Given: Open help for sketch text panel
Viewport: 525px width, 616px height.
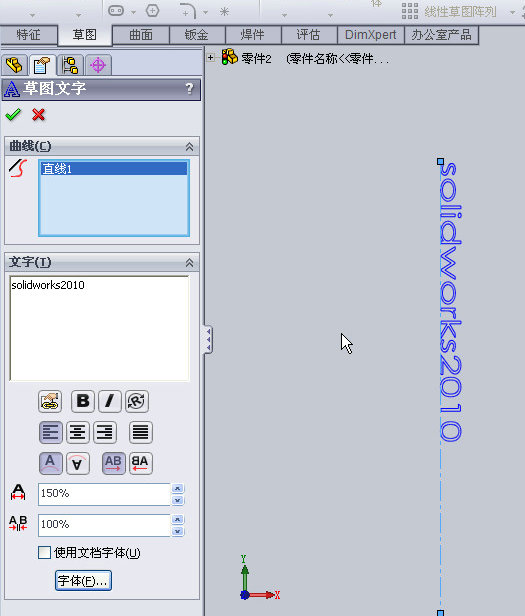Looking at the screenshot, I should pos(189,89).
